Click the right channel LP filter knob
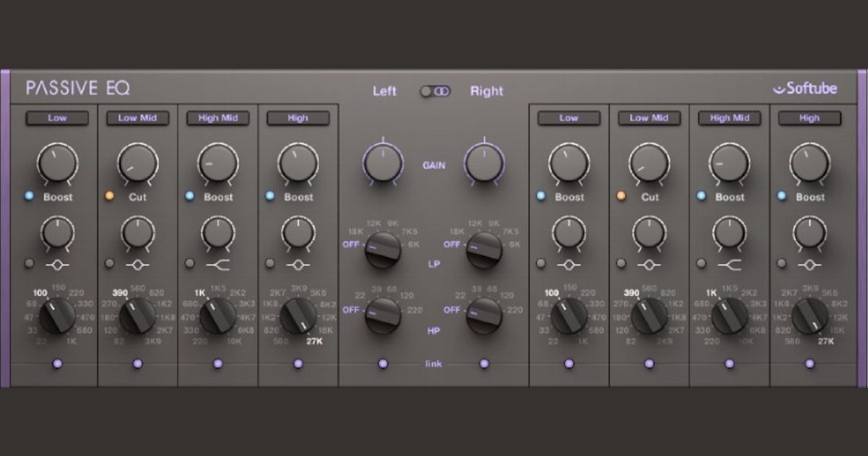The width and height of the screenshot is (868, 456). click(485, 248)
